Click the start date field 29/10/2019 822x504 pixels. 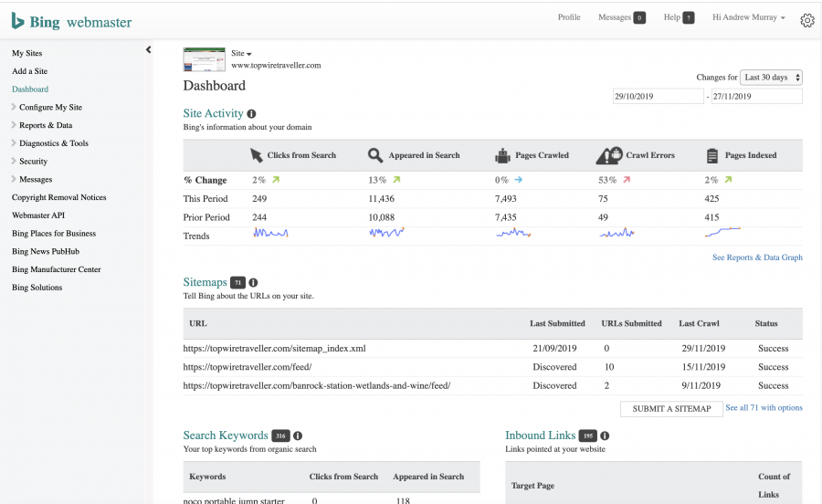click(658, 97)
